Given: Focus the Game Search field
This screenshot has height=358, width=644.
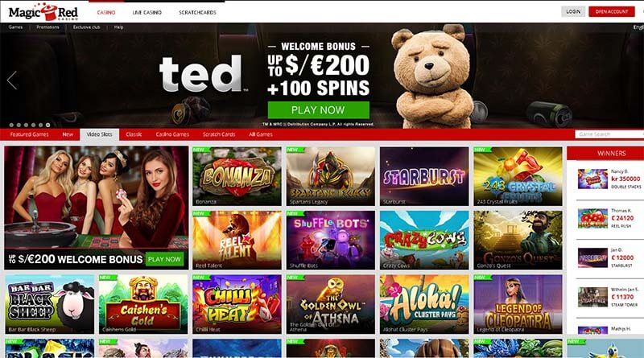Looking at the screenshot, I should point(609,134).
